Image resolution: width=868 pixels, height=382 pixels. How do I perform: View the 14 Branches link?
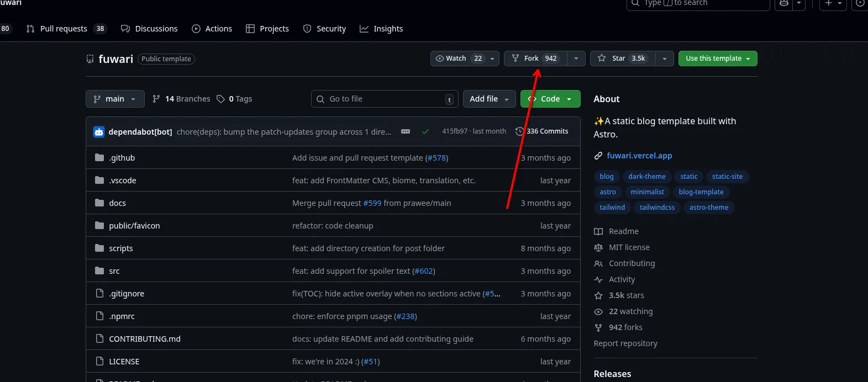coord(181,99)
